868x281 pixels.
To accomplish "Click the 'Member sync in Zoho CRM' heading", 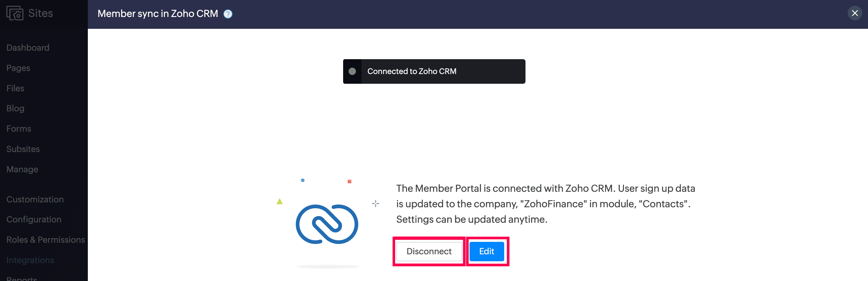I will coord(158,13).
